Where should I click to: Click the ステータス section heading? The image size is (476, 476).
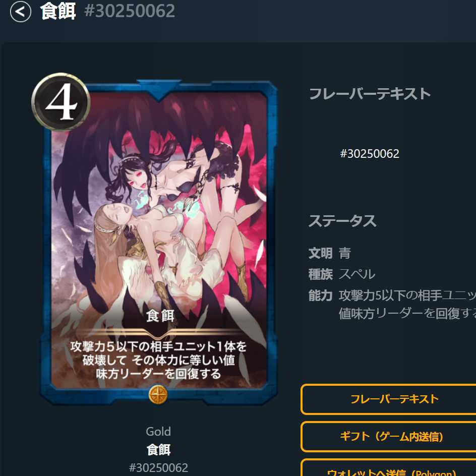(x=342, y=221)
